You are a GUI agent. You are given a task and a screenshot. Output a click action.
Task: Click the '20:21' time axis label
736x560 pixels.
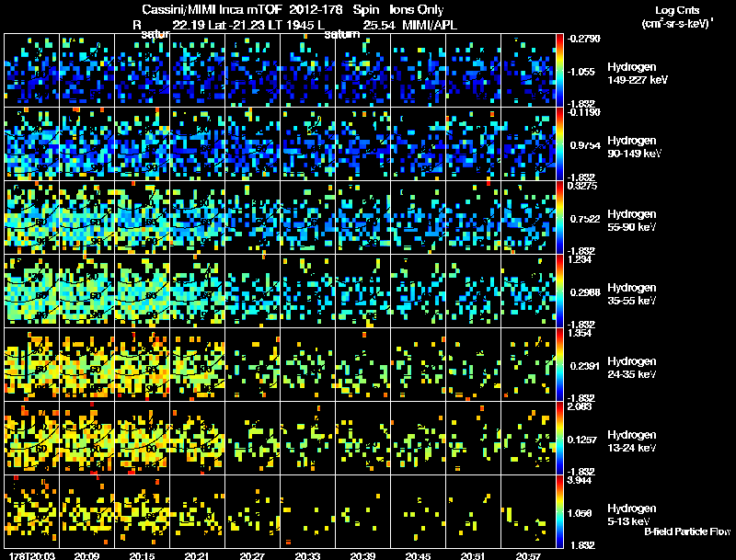(197, 555)
